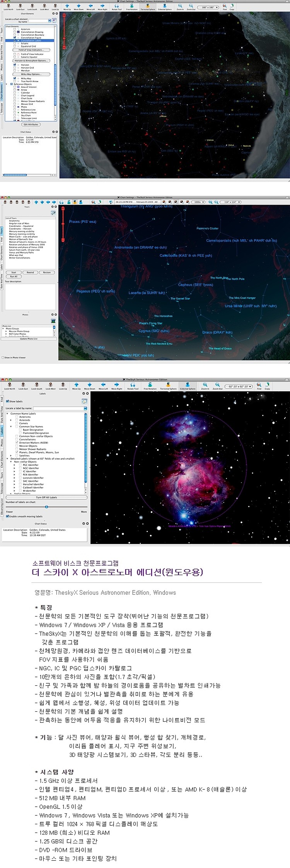Open the vertical Photos tab in Labels window
Image resolution: width=290 pixels, height=868 pixels.
[2, 442]
